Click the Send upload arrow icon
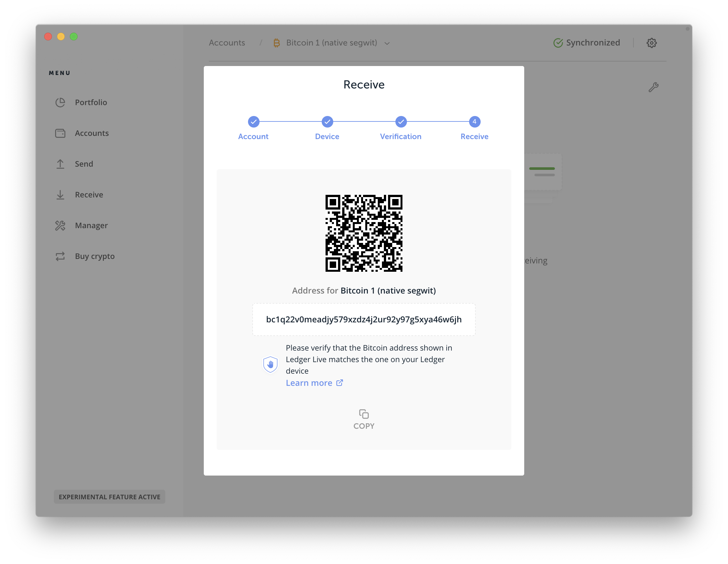728x564 pixels. coord(60,164)
